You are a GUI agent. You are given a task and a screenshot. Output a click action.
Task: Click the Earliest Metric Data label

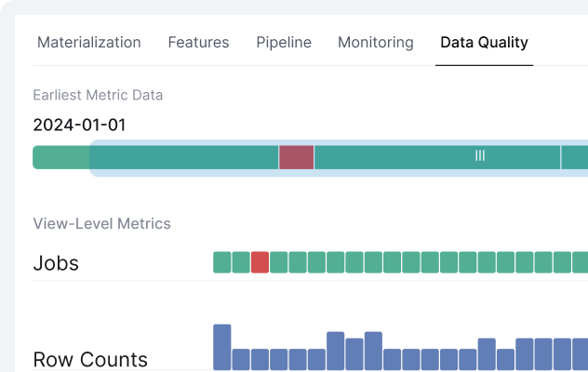click(98, 95)
